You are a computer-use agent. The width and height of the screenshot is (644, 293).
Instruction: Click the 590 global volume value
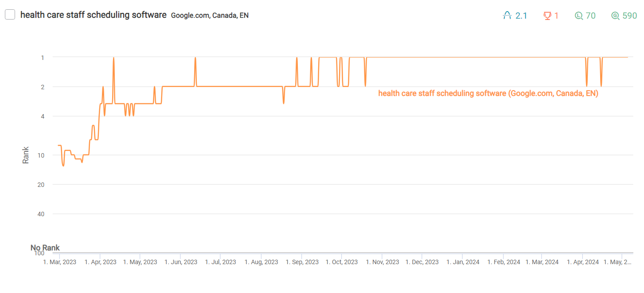pos(630,16)
